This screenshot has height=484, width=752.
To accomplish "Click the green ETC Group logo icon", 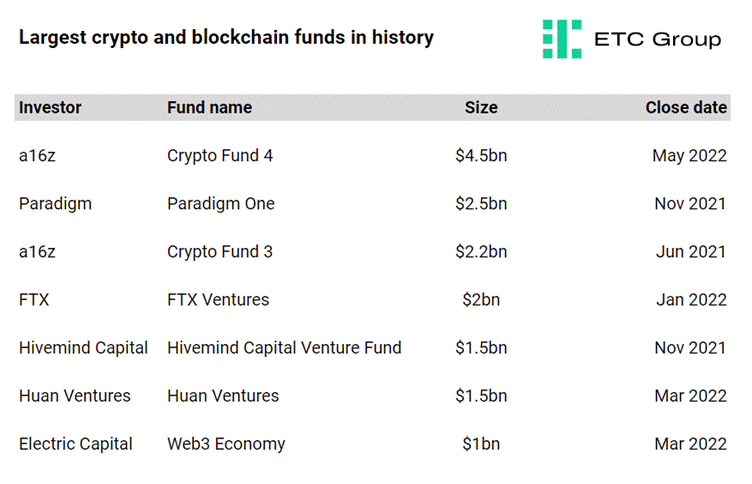I will pyautogui.click(x=562, y=39).
